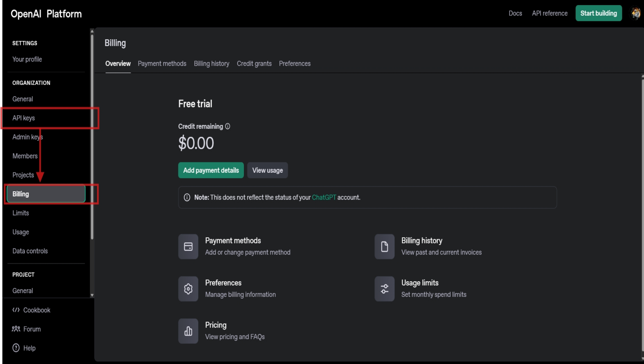The height and width of the screenshot is (364, 644).
Task: Open Usage in sidebar
Action: (x=21, y=232)
